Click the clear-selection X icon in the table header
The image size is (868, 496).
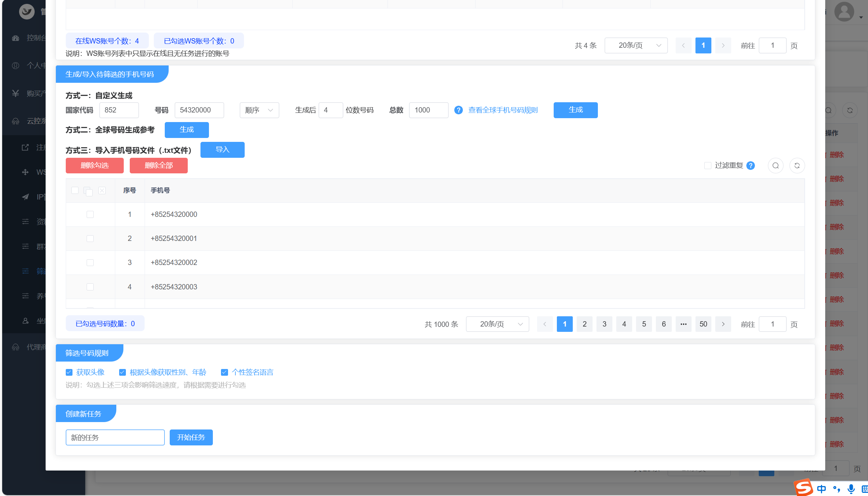102,190
